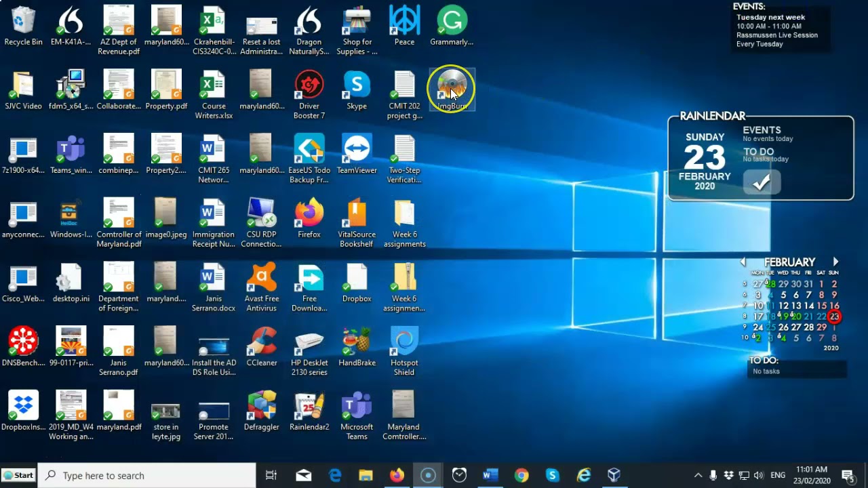The width and height of the screenshot is (868, 488).
Task: Open Shop for Supplies printer shortcut
Action: pyautogui.click(x=357, y=30)
